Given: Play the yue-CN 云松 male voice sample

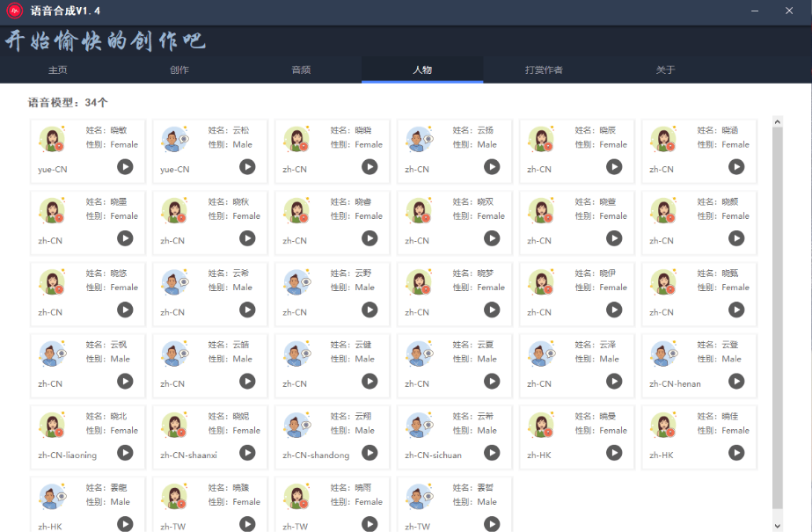Looking at the screenshot, I should 247,166.
